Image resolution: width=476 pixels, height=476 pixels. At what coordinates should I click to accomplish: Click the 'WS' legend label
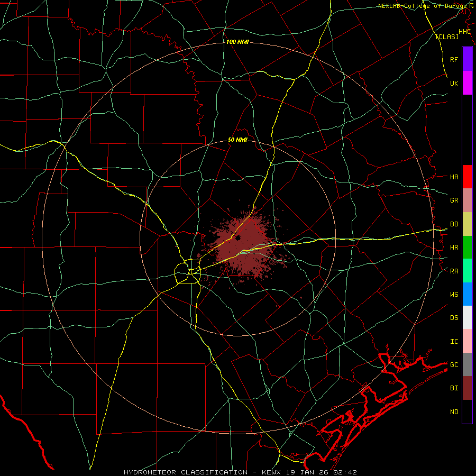pyautogui.click(x=454, y=294)
